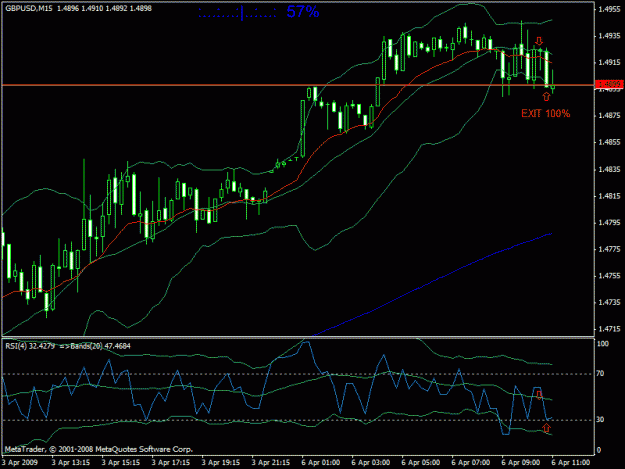Click the 6 Apr 09:00 time label
Screen dimensions: 625x469
[x=521, y=463]
